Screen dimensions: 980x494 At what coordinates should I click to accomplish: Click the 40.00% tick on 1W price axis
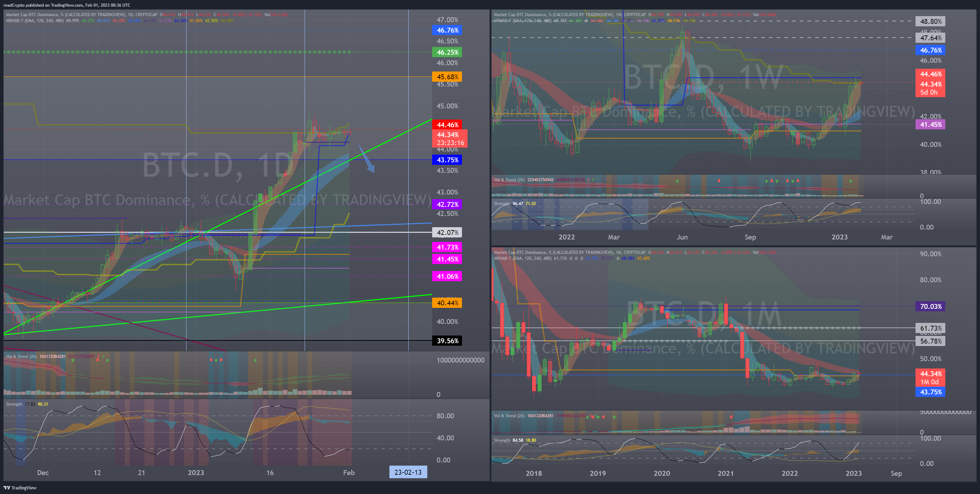coord(931,144)
